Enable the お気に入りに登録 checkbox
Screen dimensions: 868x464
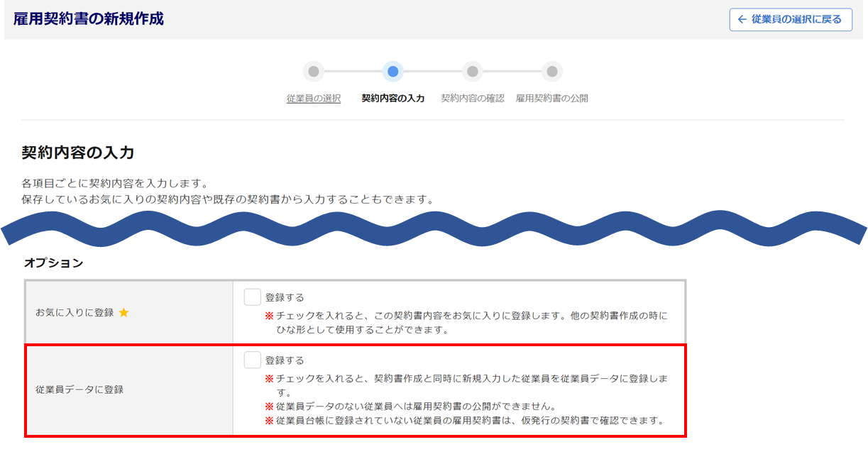point(252,297)
